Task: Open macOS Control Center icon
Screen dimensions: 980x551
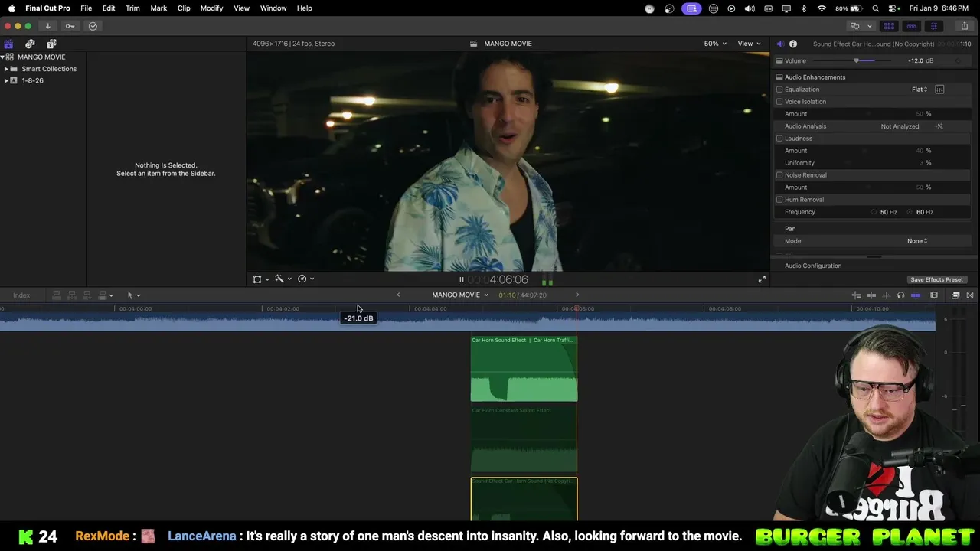Action: click(893, 8)
